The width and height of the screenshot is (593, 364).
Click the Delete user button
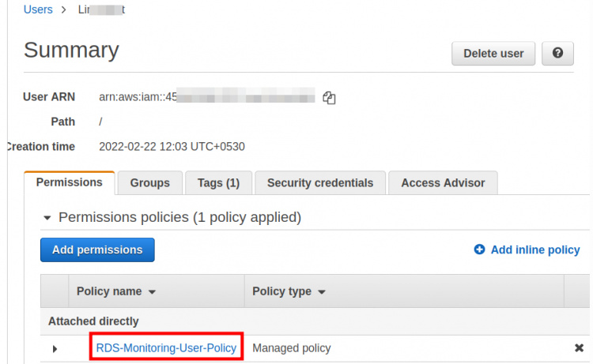(493, 54)
